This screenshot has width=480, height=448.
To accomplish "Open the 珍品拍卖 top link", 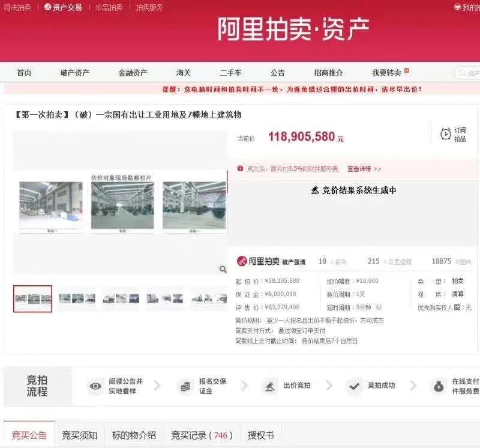I will [x=109, y=7].
